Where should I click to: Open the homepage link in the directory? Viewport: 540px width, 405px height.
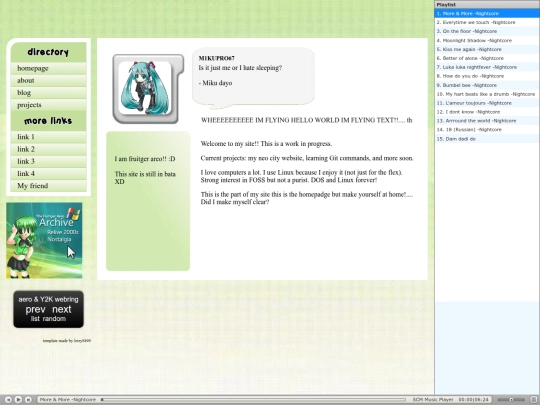(49, 68)
